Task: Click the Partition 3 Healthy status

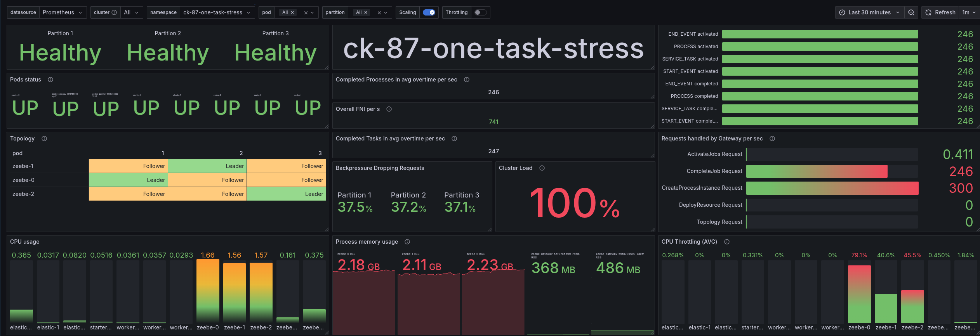Action: (x=276, y=53)
